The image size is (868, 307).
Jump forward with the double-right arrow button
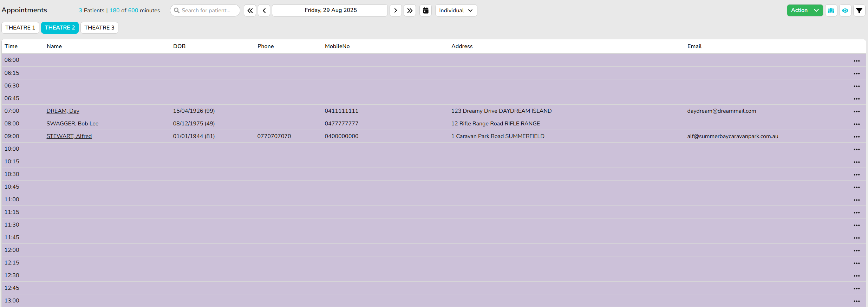point(410,11)
